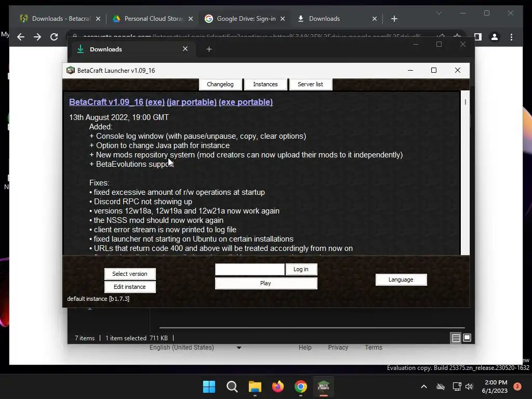Open network status tray icon
Viewport: 532px width, 399px height.
[457, 387]
